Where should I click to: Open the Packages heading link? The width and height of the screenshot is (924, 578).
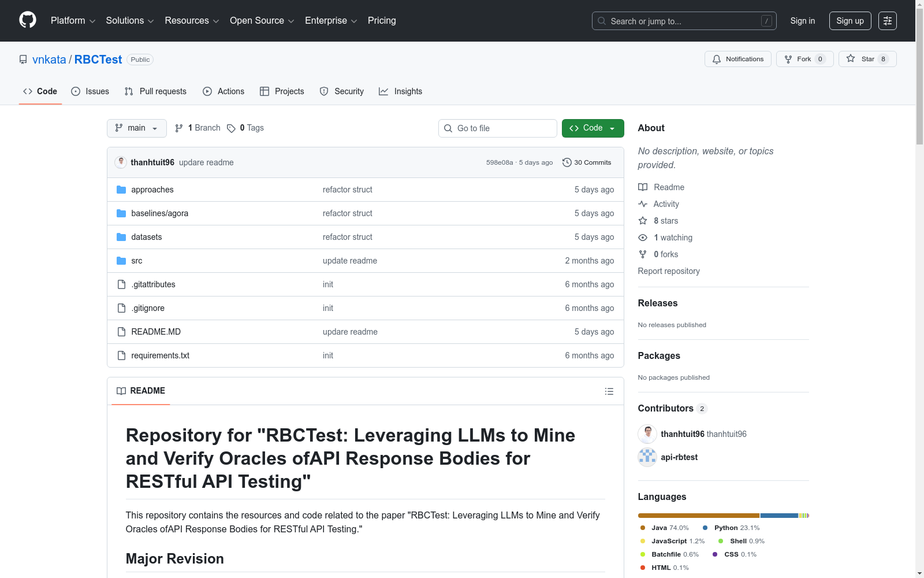(x=659, y=355)
